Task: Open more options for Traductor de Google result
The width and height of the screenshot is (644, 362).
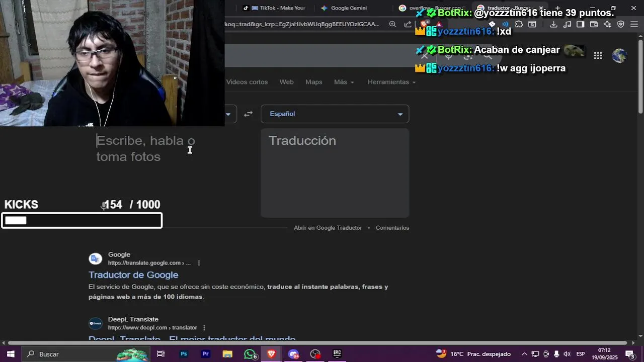Action: coord(199,263)
